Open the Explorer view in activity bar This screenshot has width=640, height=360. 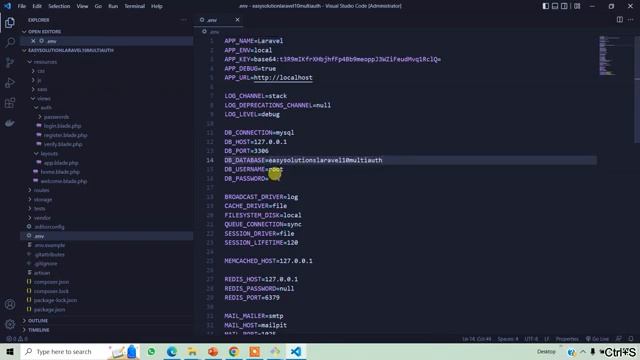[10, 23]
